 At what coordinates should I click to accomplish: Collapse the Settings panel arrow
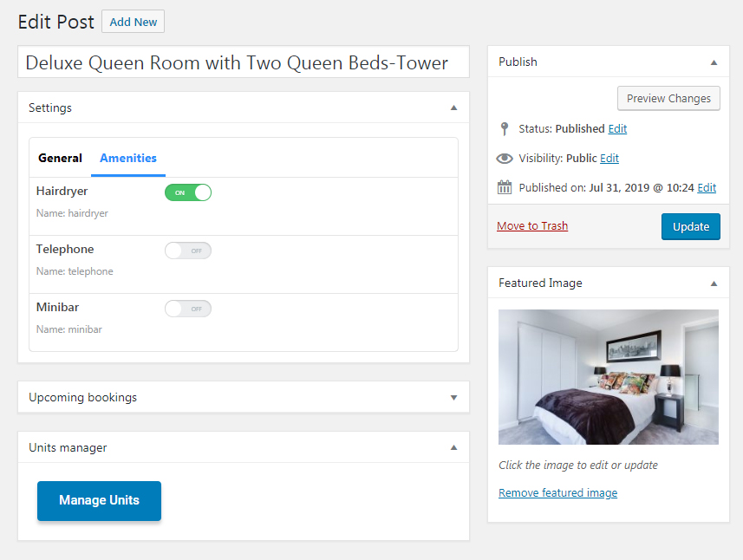(x=454, y=107)
